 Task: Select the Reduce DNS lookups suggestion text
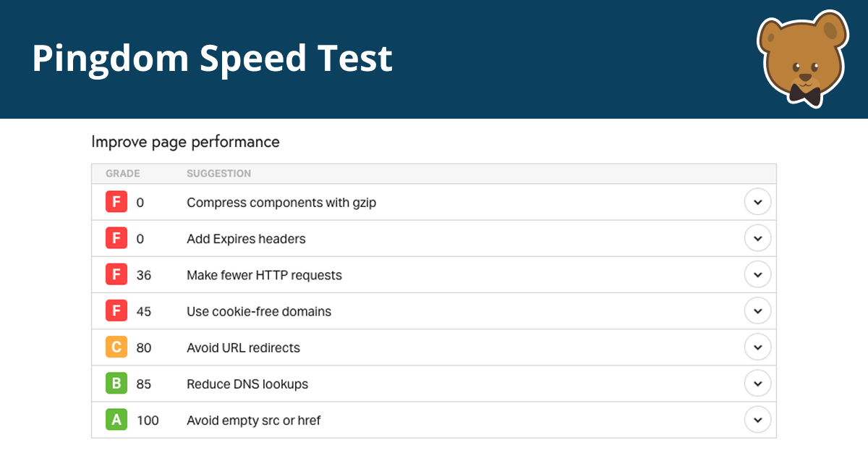tap(247, 384)
